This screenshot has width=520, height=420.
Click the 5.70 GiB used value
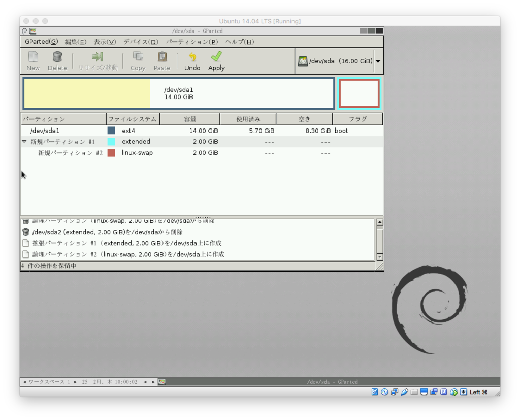tap(262, 131)
